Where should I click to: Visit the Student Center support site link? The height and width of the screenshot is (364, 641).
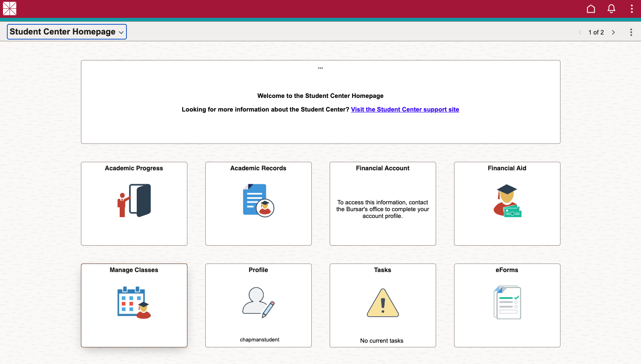pyautogui.click(x=405, y=109)
